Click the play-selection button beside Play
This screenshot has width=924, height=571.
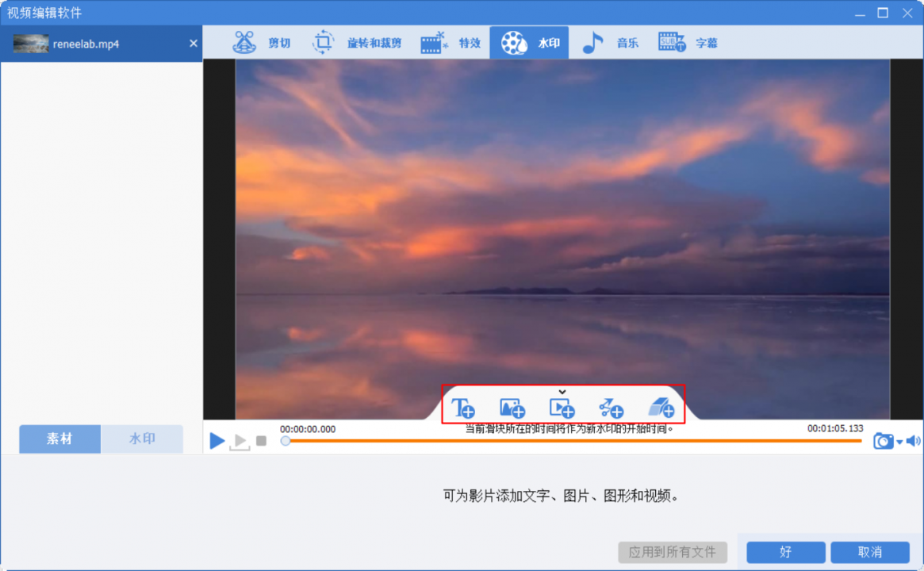point(240,442)
